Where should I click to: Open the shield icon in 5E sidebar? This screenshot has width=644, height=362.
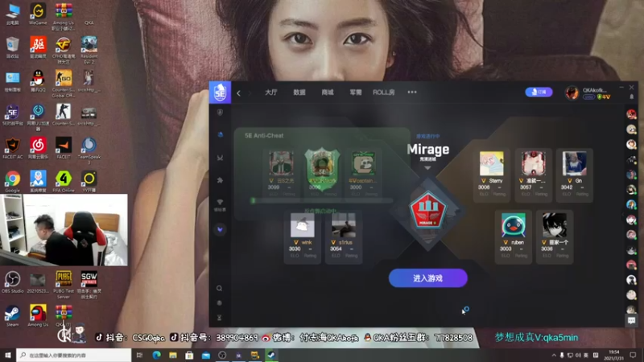click(220, 113)
